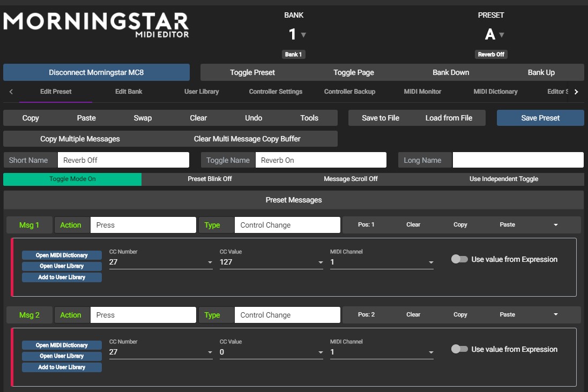Open the User Library tab

[x=202, y=92]
